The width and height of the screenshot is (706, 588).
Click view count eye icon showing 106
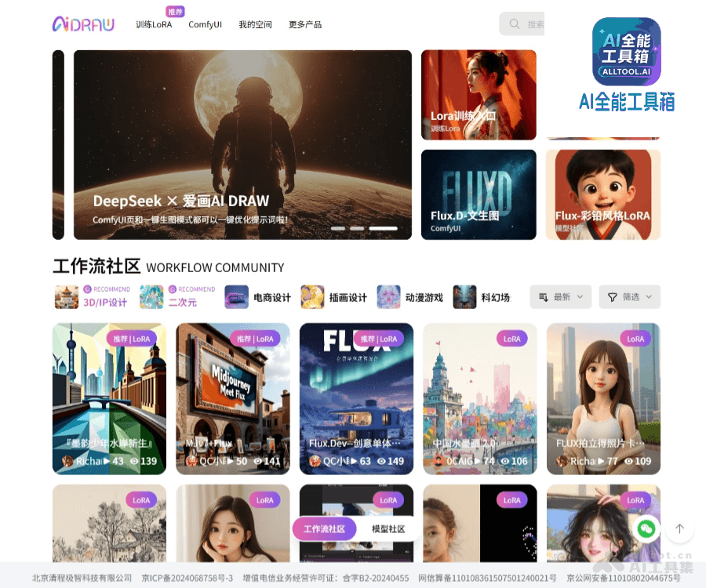tap(504, 461)
